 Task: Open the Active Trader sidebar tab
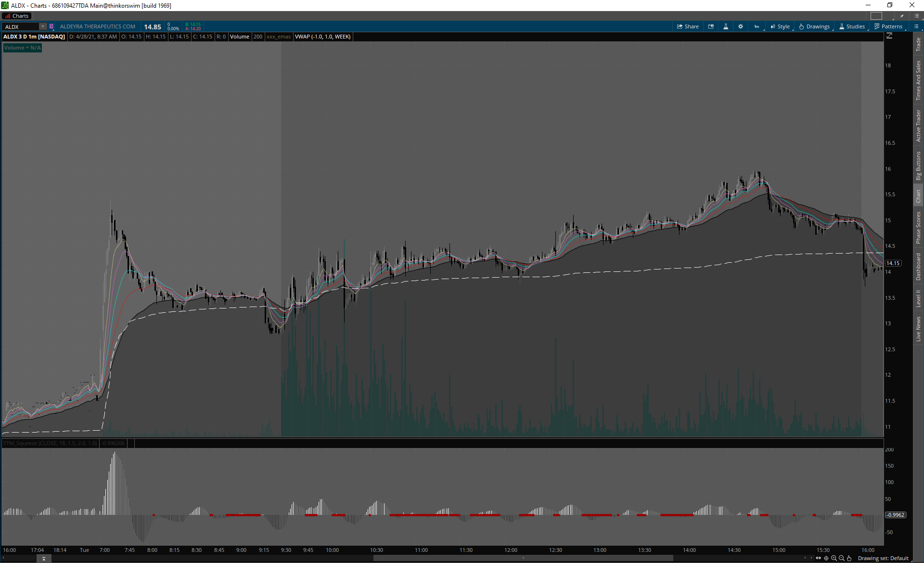tap(918, 126)
